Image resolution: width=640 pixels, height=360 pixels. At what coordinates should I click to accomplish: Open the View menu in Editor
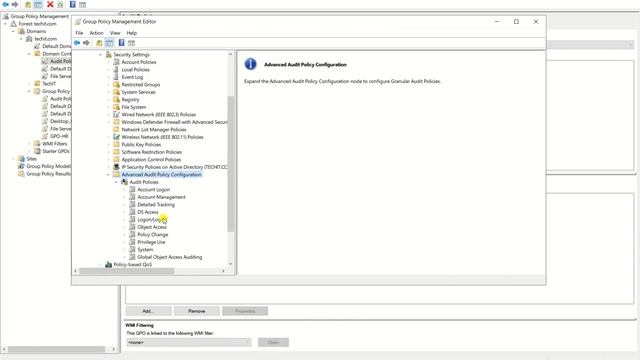(115, 33)
